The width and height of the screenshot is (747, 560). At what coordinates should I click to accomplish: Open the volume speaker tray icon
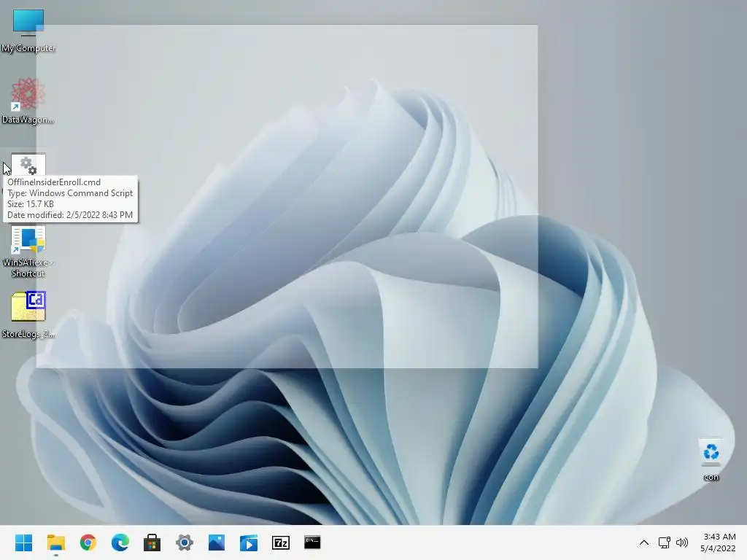pyautogui.click(x=682, y=542)
